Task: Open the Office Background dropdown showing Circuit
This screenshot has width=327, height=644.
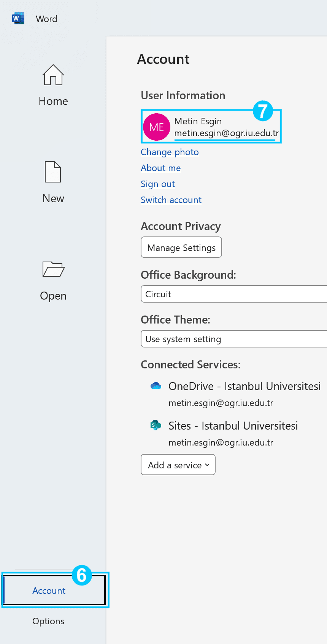Action: [x=234, y=294]
